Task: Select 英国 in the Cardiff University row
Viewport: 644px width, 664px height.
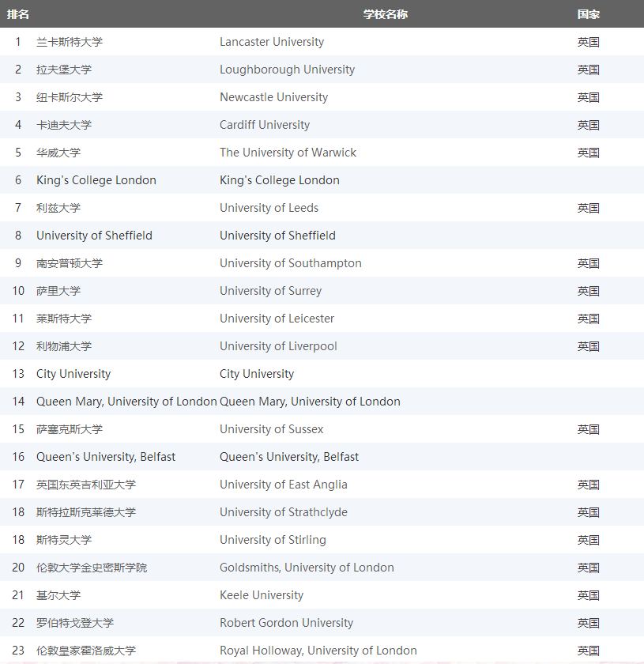Action: (x=589, y=125)
